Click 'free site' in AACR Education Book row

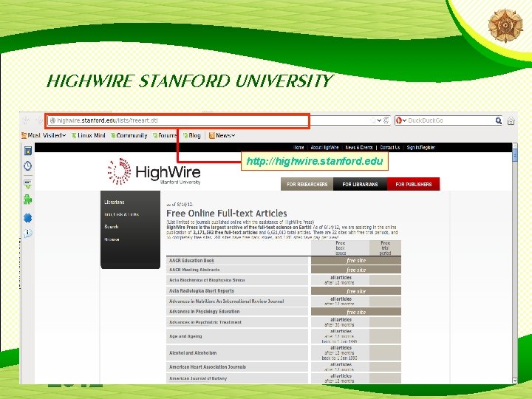(356, 261)
